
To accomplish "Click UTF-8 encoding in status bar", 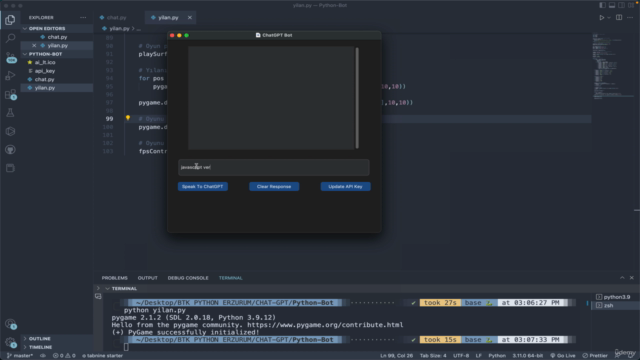I will (461, 356).
